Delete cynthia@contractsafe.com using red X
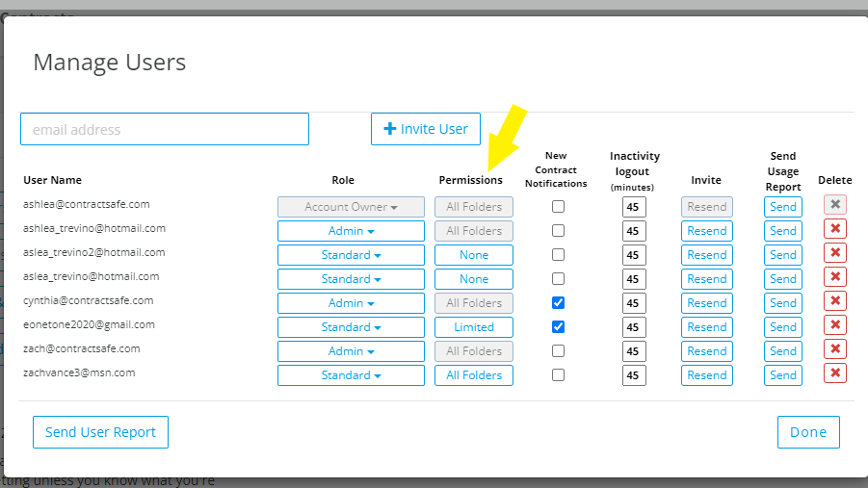This screenshot has width=868, height=488. [835, 301]
